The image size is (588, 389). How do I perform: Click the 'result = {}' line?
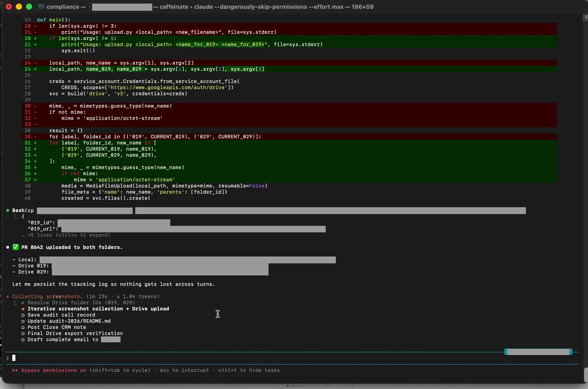click(66, 131)
